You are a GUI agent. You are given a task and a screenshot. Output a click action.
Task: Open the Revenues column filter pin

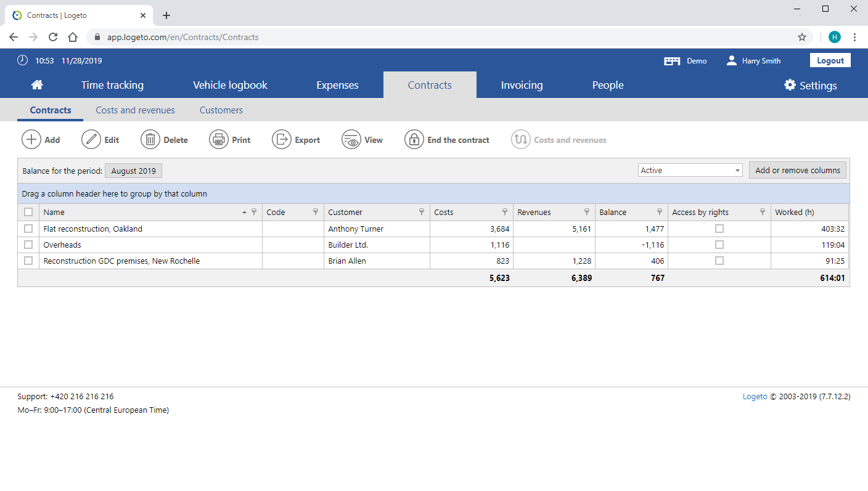coord(587,212)
